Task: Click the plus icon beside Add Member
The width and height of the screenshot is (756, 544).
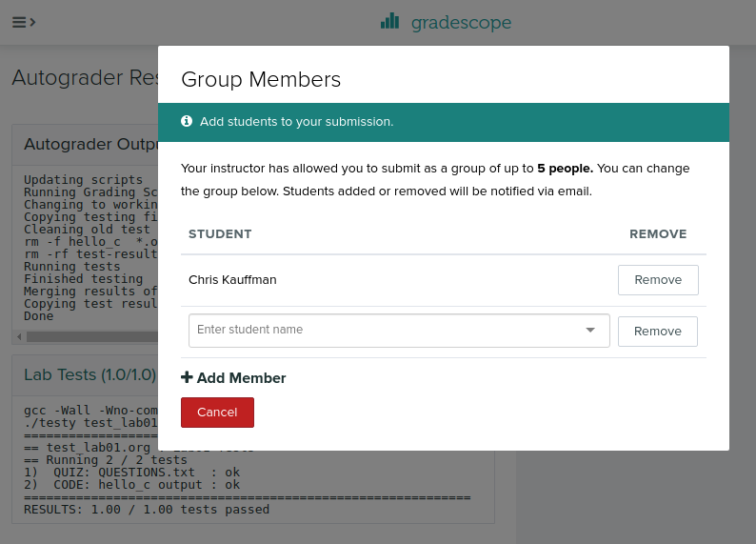Action: point(187,378)
